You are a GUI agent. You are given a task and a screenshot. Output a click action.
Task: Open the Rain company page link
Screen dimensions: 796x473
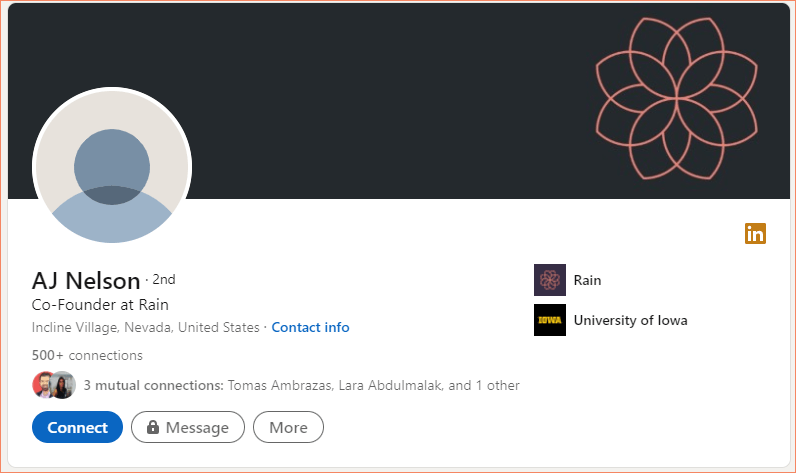point(587,280)
